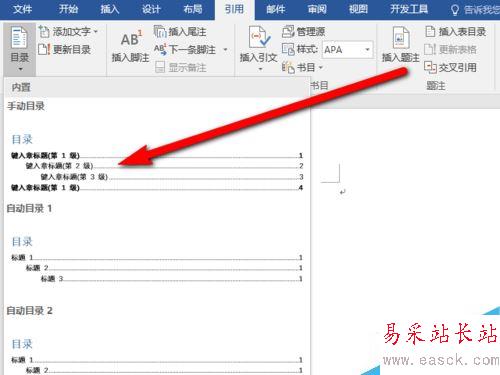Click the 样式 icon

288,50
